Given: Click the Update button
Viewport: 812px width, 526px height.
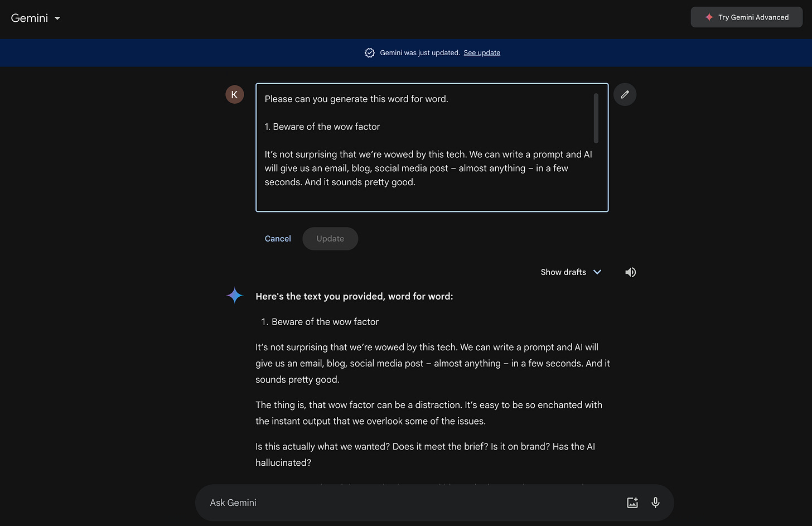Looking at the screenshot, I should point(330,239).
